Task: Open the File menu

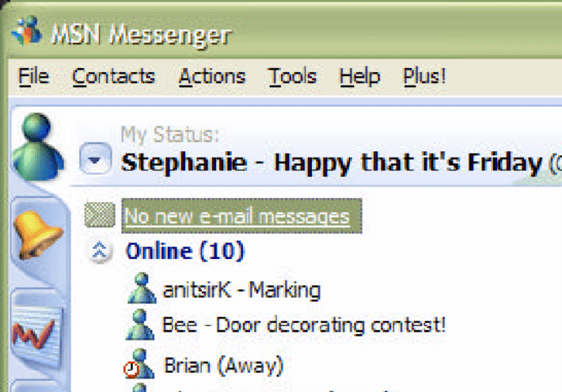Action: tap(34, 76)
